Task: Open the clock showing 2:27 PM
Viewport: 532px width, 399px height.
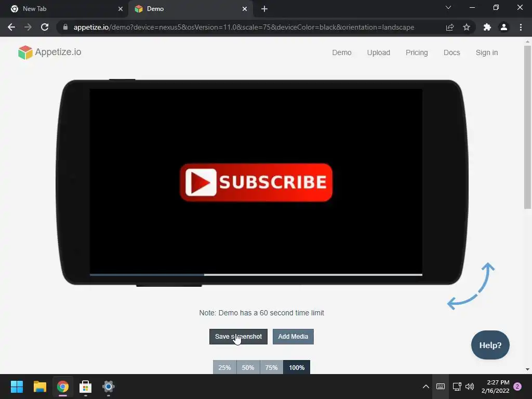Action: coord(495,387)
